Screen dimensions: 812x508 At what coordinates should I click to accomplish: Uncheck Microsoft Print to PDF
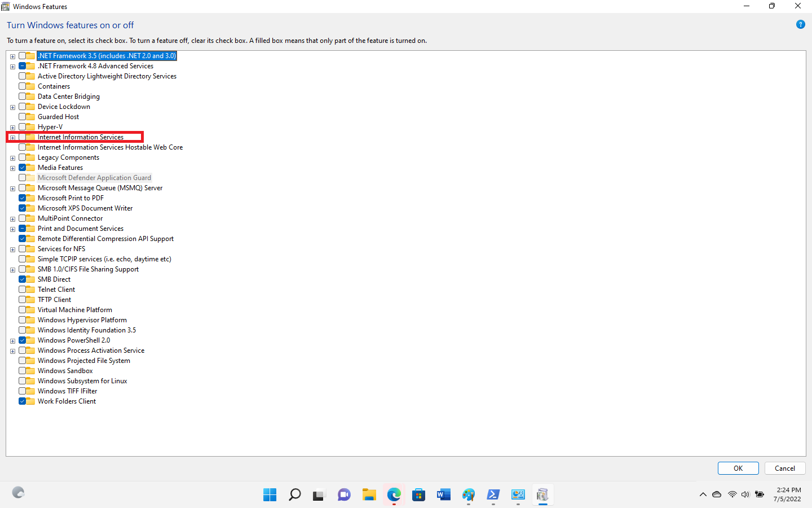coord(22,198)
